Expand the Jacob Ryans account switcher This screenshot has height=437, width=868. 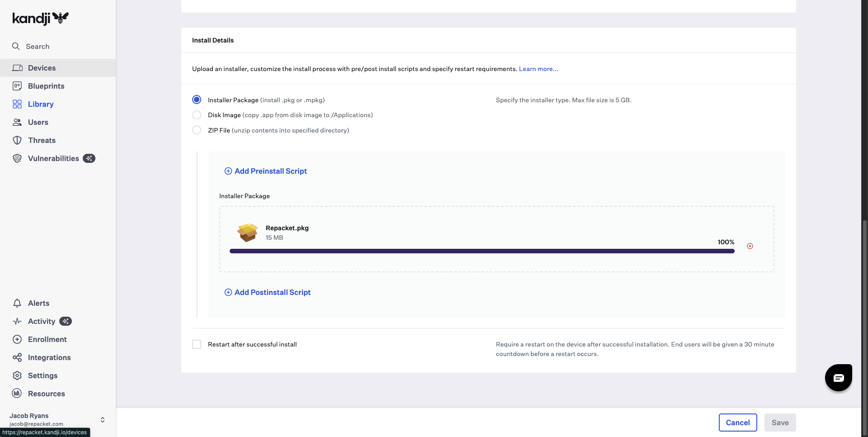click(103, 420)
